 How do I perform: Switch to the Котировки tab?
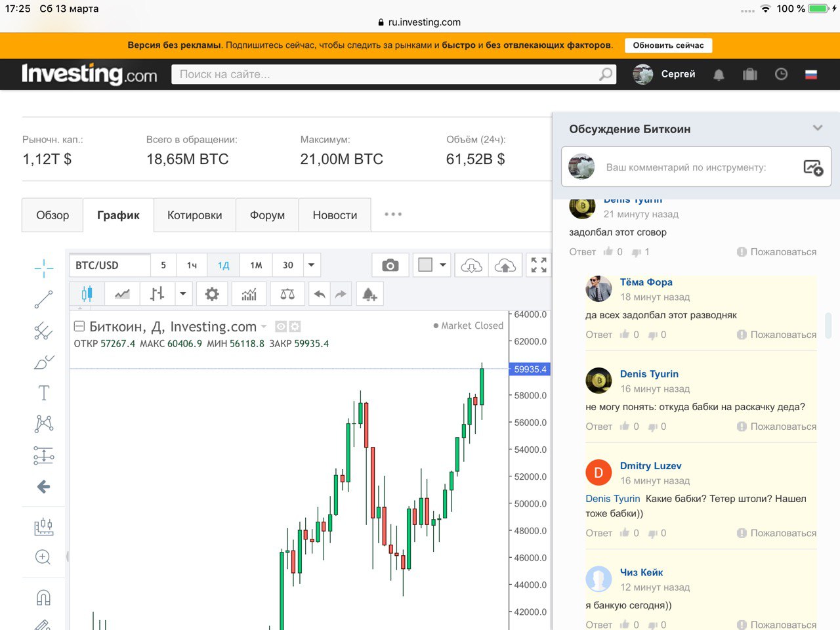(194, 215)
